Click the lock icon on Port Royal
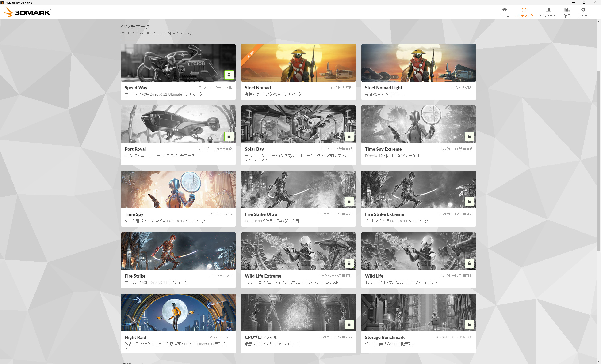 pyautogui.click(x=229, y=136)
